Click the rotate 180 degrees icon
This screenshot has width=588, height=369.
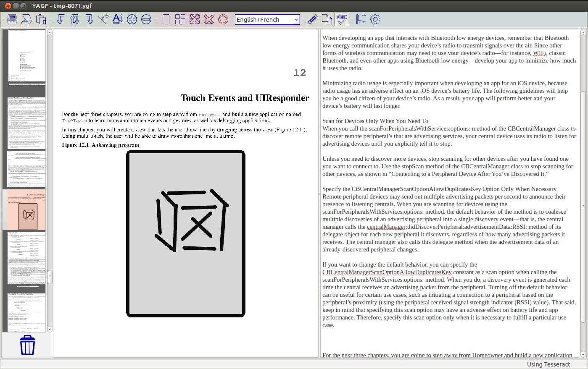pyautogui.click(x=75, y=19)
